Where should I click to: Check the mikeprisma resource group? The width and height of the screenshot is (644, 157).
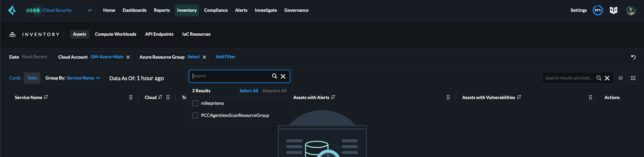point(195,103)
